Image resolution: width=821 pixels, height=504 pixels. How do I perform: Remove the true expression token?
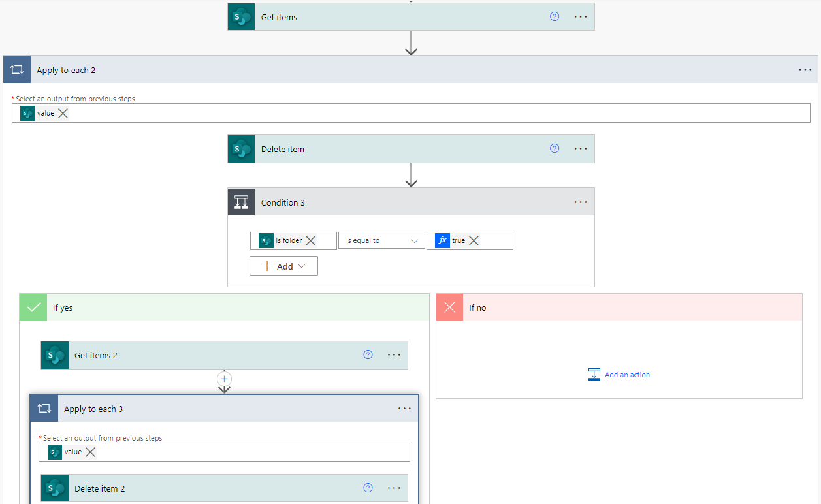[474, 240]
